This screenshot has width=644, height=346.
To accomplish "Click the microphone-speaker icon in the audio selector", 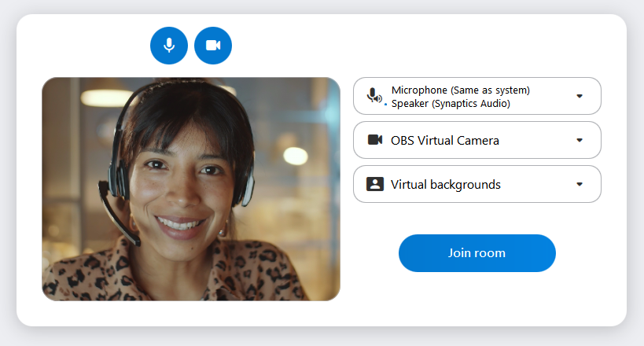I will (374, 96).
